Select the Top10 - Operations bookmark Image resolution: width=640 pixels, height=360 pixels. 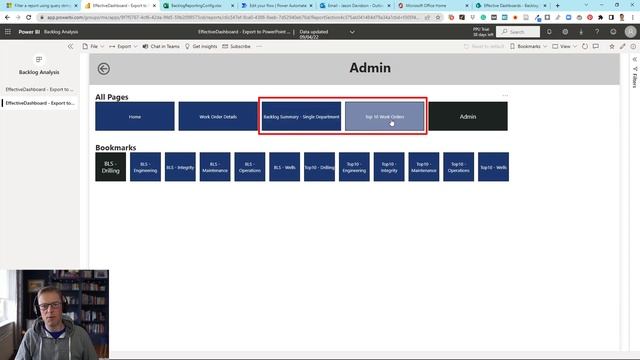pos(458,167)
